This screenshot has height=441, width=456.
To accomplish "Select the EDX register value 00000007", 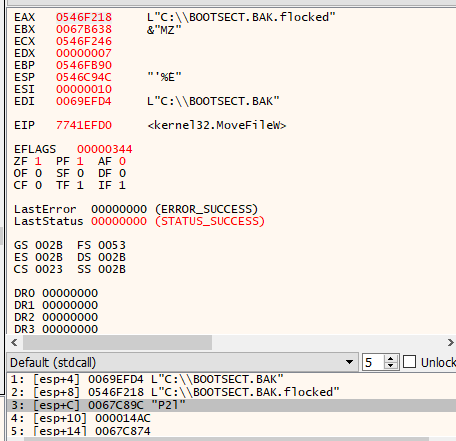I will click(84, 53).
